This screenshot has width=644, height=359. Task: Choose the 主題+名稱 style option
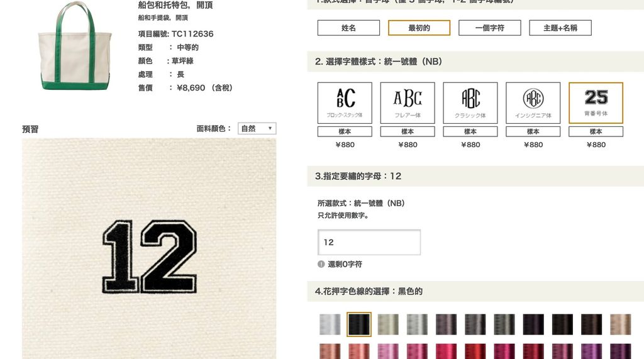click(560, 28)
